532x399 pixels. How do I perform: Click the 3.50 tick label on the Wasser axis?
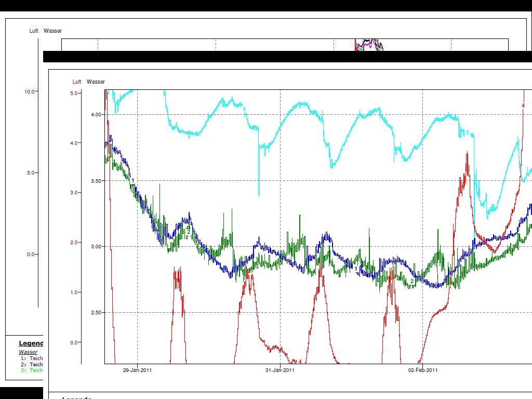coord(96,181)
